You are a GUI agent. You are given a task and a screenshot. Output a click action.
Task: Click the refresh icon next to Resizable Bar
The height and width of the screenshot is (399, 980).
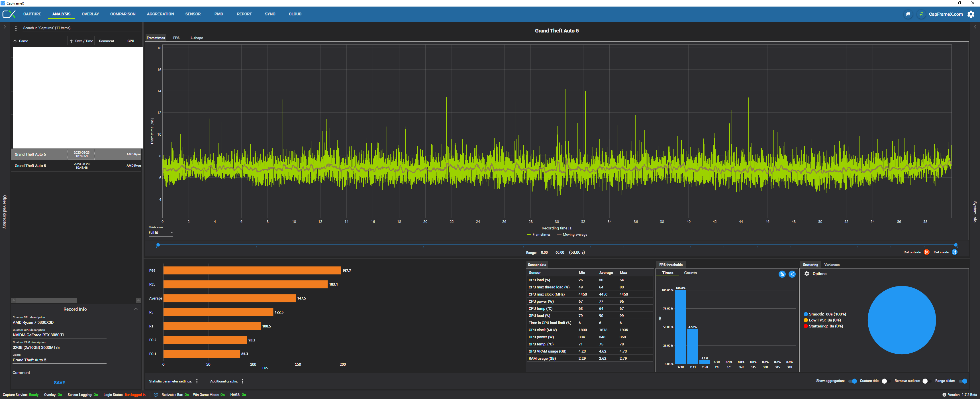click(x=156, y=395)
